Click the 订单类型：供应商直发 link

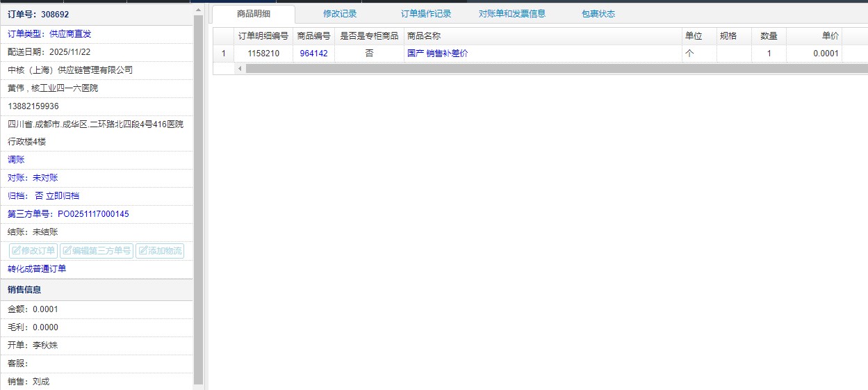click(49, 33)
